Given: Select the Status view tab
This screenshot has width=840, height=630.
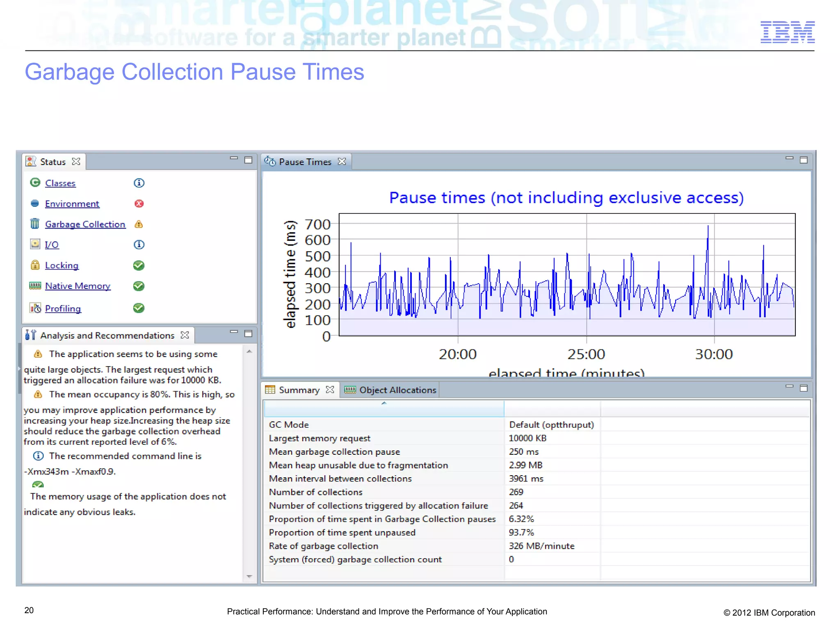Looking at the screenshot, I should click(x=53, y=162).
